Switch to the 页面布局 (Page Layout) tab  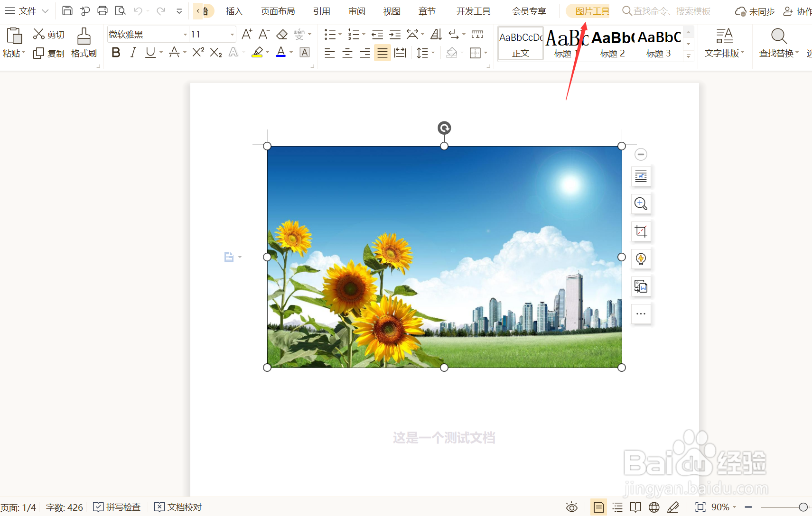[x=278, y=11]
